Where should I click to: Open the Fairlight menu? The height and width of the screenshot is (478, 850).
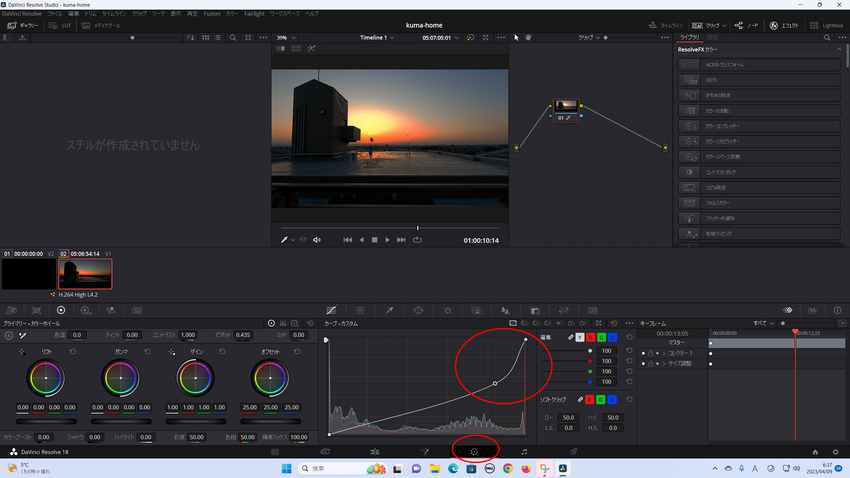254,14
